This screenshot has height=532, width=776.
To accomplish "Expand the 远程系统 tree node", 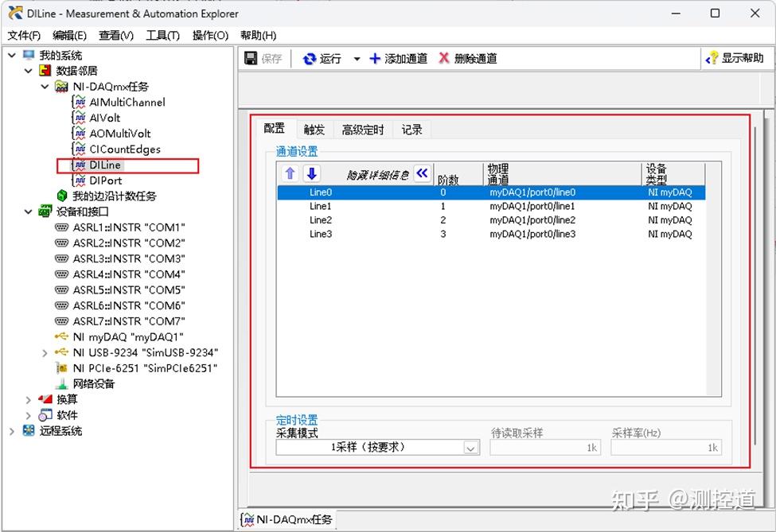I will click(12, 431).
